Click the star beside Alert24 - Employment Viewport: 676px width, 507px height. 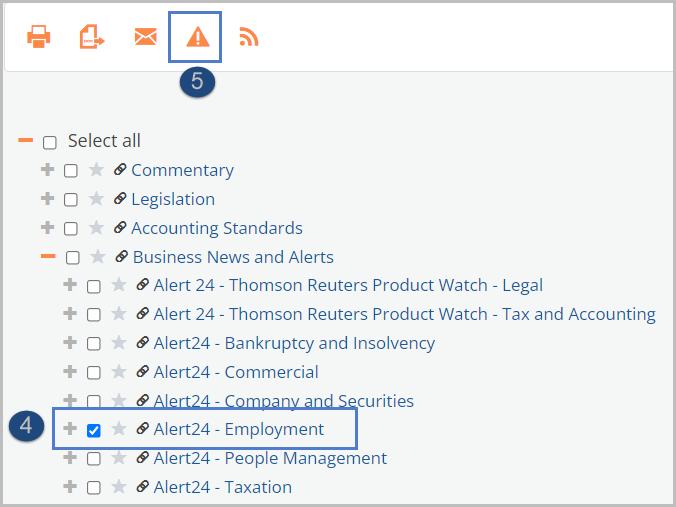(x=119, y=429)
